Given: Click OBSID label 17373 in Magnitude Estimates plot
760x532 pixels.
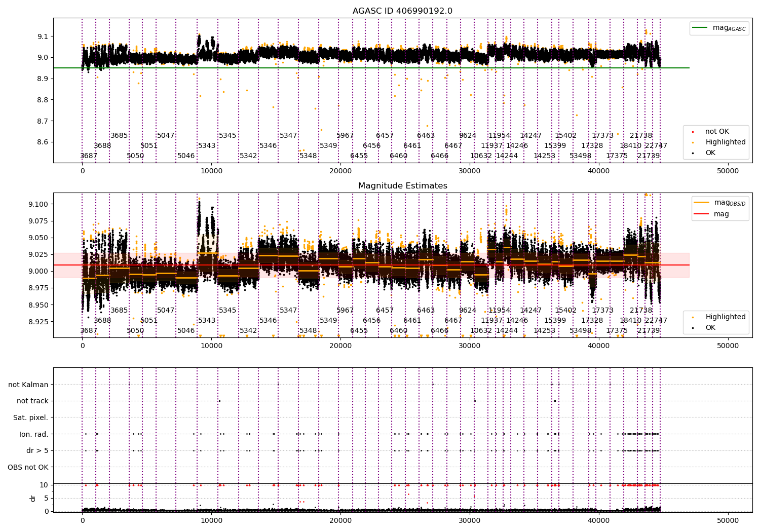Looking at the screenshot, I should tap(603, 311).
